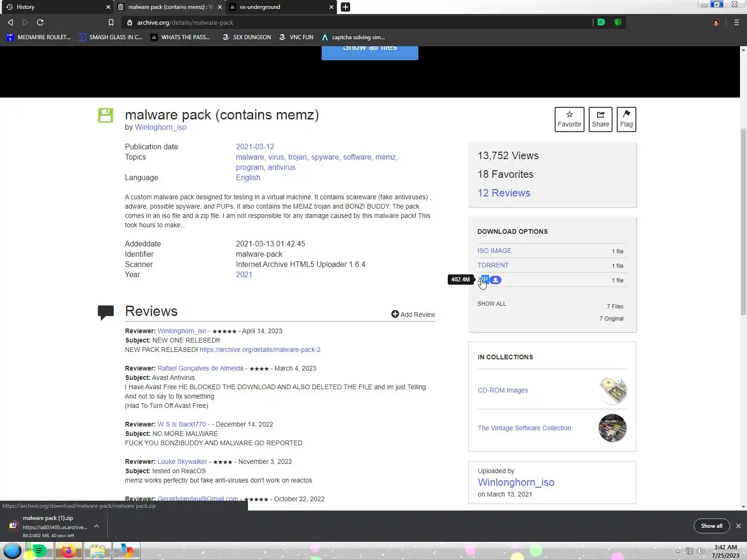Go back with the browser back arrow
This screenshot has height=560, width=747.
coord(10,22)
